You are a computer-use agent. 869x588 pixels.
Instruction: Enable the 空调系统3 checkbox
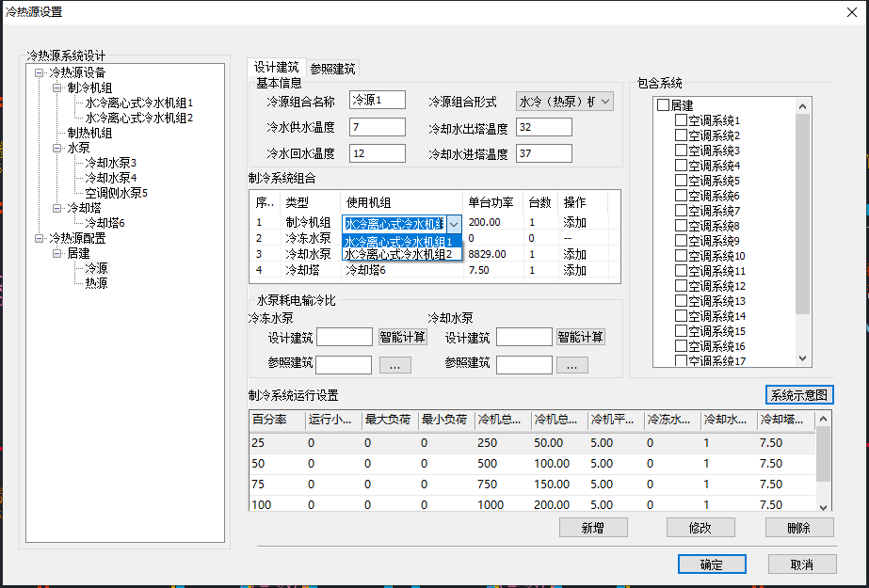point(681,151)
